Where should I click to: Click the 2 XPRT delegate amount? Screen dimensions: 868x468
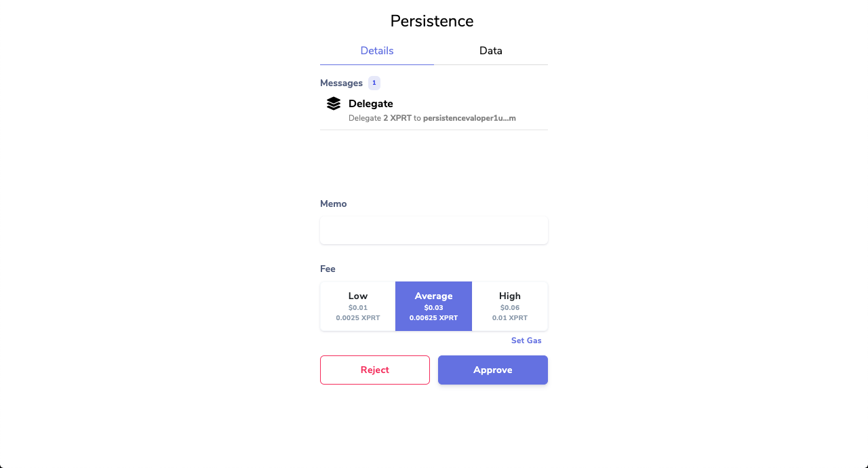pos(397,118)
